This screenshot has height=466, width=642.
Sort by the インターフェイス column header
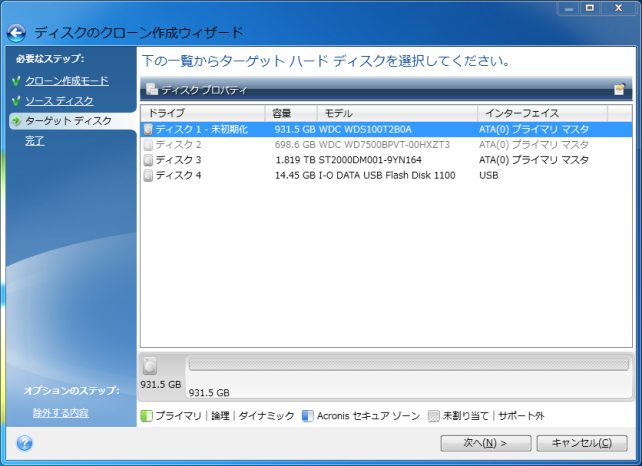pyautogui.click(x=542, y=113)
